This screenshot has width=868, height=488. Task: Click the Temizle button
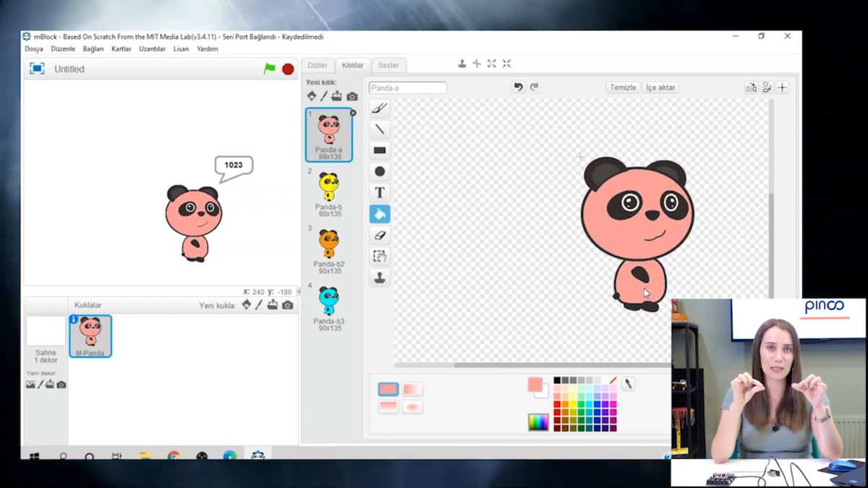click(623, 87)
